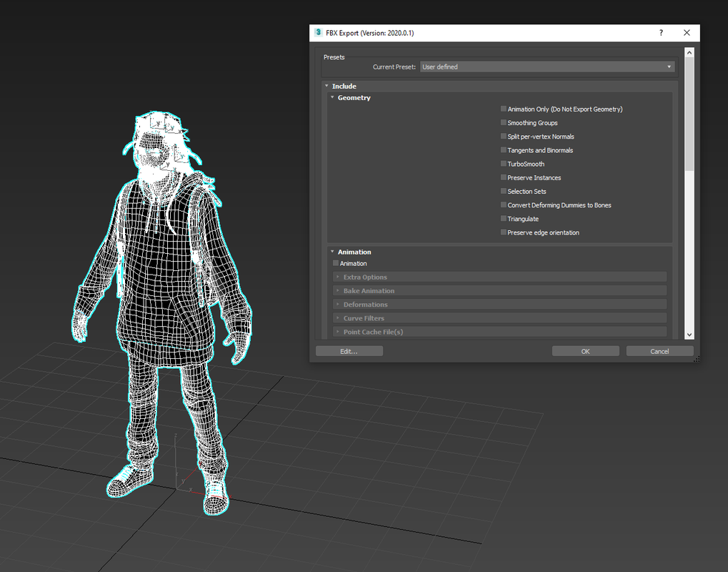Enable Convert Deforming Dummies to Bones
The width and height of the screenshot is (728, 572).
(x=503, y=205)
